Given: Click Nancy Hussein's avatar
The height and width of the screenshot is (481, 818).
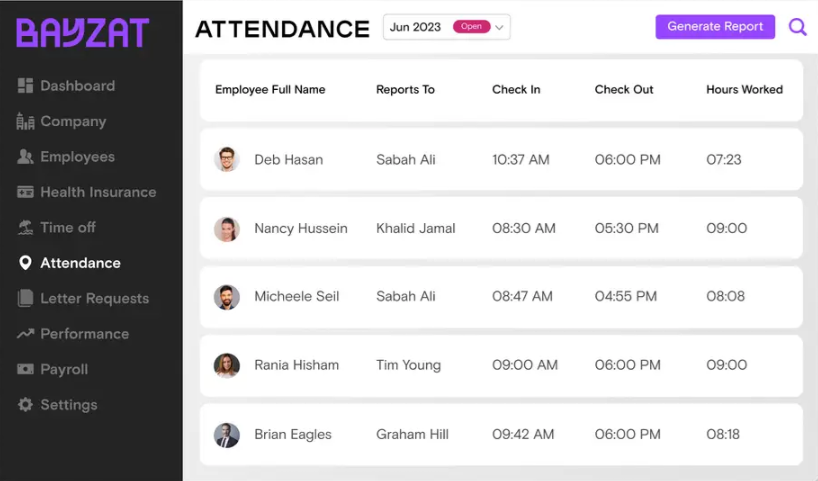Looking at the screenshot, I should [x=227, y=229].
